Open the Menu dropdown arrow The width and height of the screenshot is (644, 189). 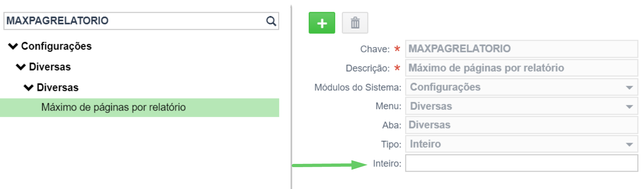coord(629,107)
